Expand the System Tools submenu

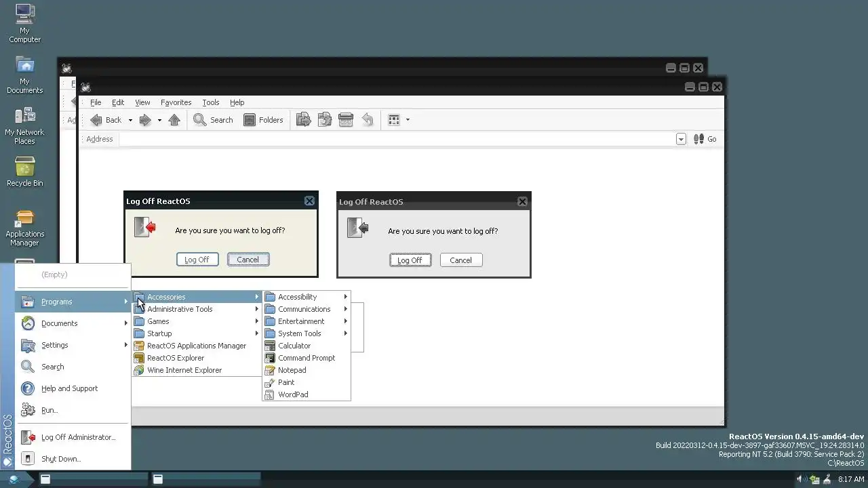pos(307,333)
